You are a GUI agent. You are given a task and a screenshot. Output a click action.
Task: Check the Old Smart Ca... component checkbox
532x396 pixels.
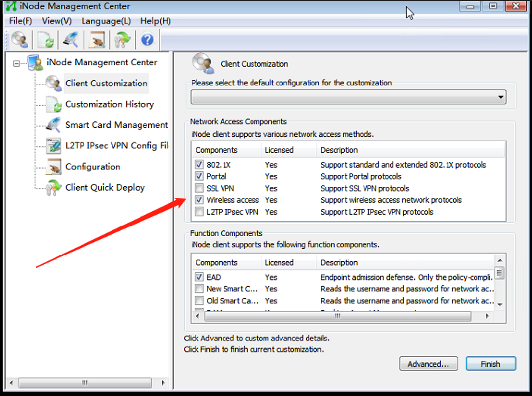click(199, 301)
